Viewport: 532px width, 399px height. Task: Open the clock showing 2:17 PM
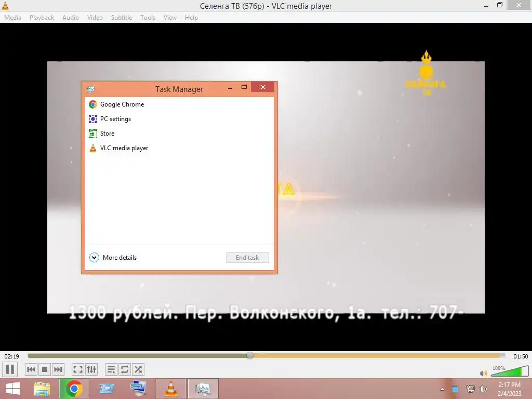[509, 389]
